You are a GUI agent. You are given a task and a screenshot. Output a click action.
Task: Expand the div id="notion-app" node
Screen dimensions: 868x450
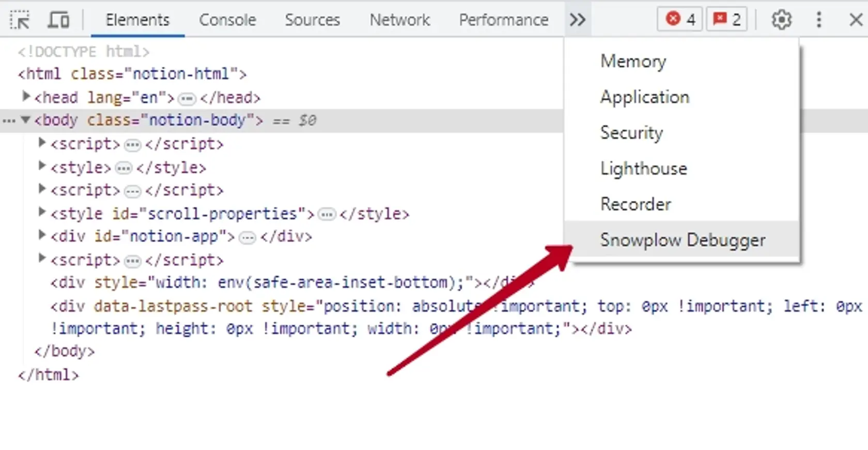pos(42,235)
